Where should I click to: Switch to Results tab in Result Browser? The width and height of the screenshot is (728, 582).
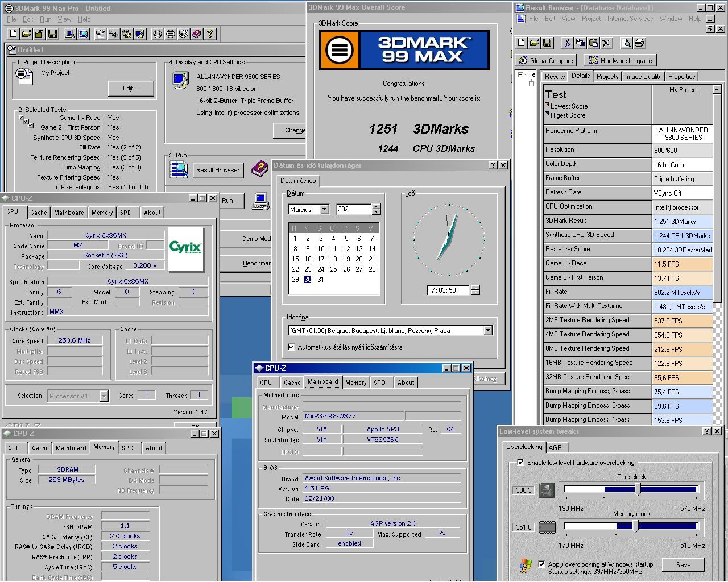pyautogui.click(x=555, y=77)
